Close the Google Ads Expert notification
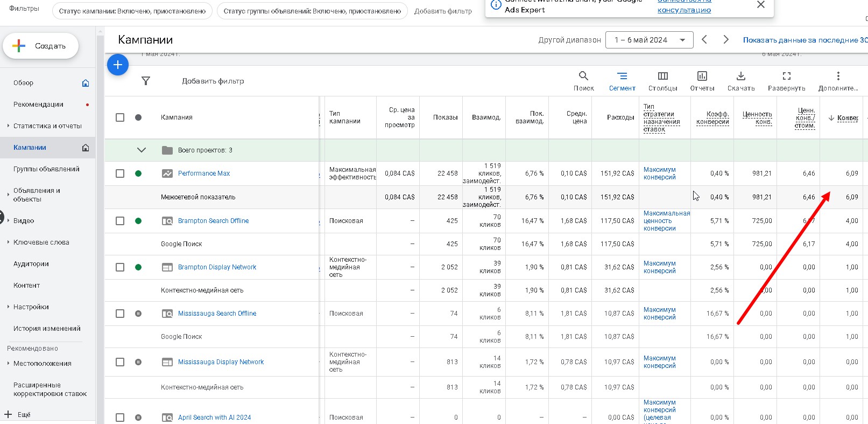 pos(760,5)
